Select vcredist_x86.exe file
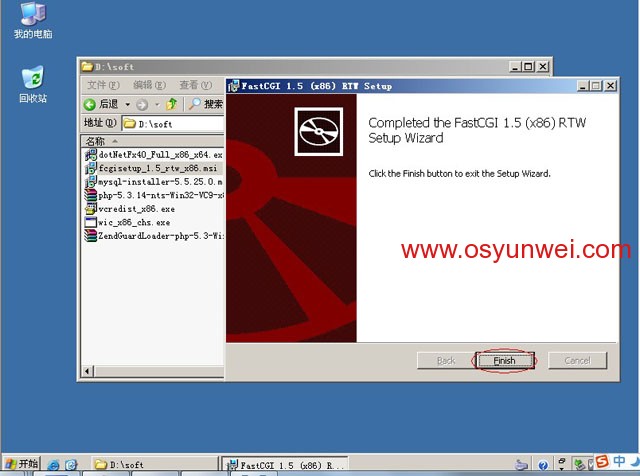 pyautogui.click(x=130, y=209)
